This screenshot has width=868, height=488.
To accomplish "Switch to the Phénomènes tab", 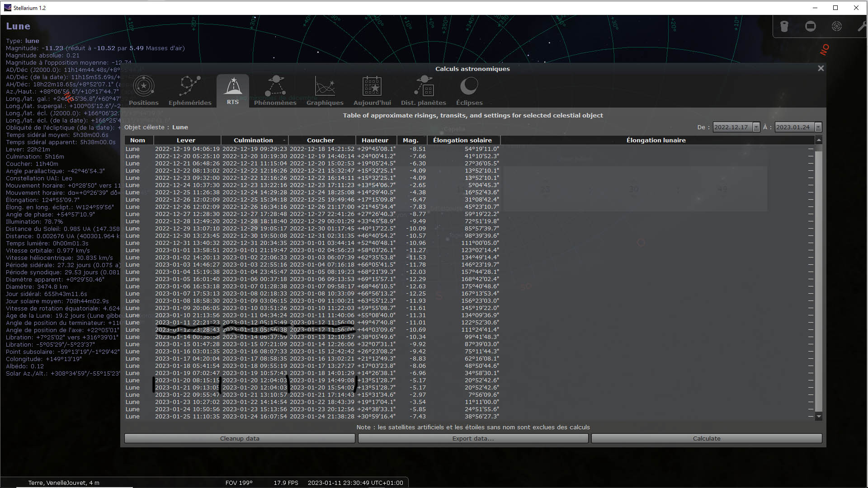I will [x=275, y=90].
